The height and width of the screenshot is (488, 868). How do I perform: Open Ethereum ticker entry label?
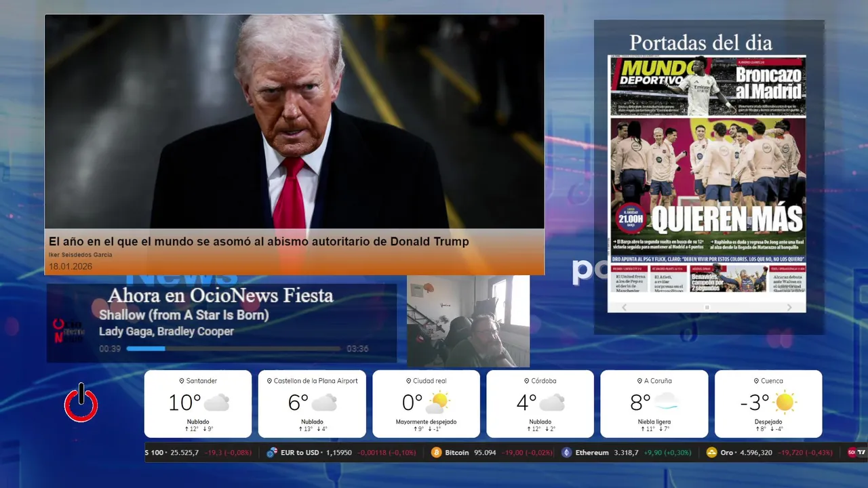(x=592, y=452)
